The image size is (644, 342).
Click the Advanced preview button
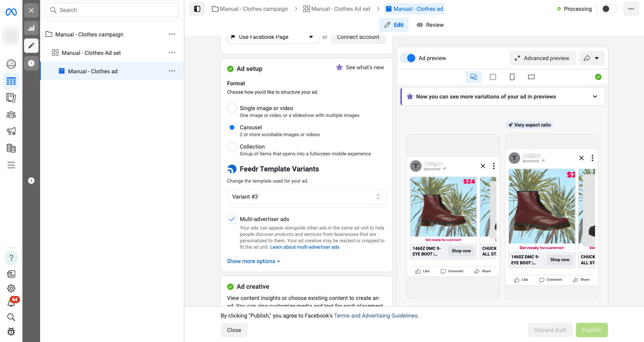542,58
